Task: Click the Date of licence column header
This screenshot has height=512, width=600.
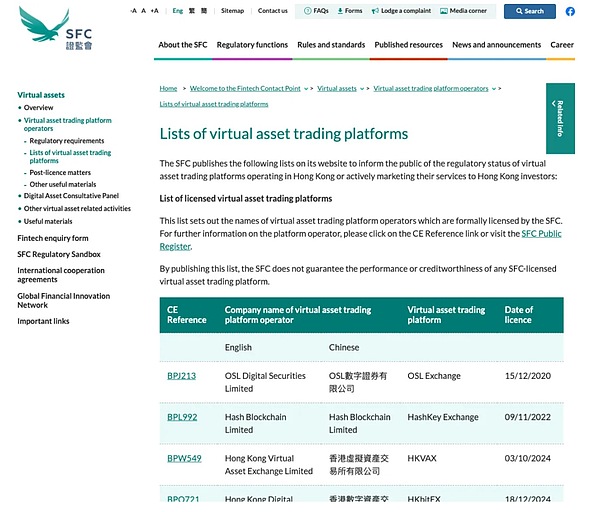Action: click(518, 315)
